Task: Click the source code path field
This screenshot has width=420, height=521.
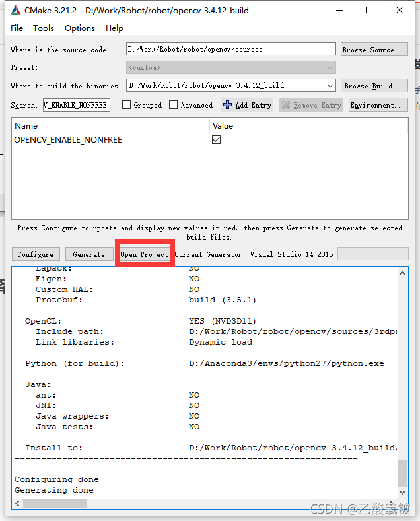Action: point(231,49)
